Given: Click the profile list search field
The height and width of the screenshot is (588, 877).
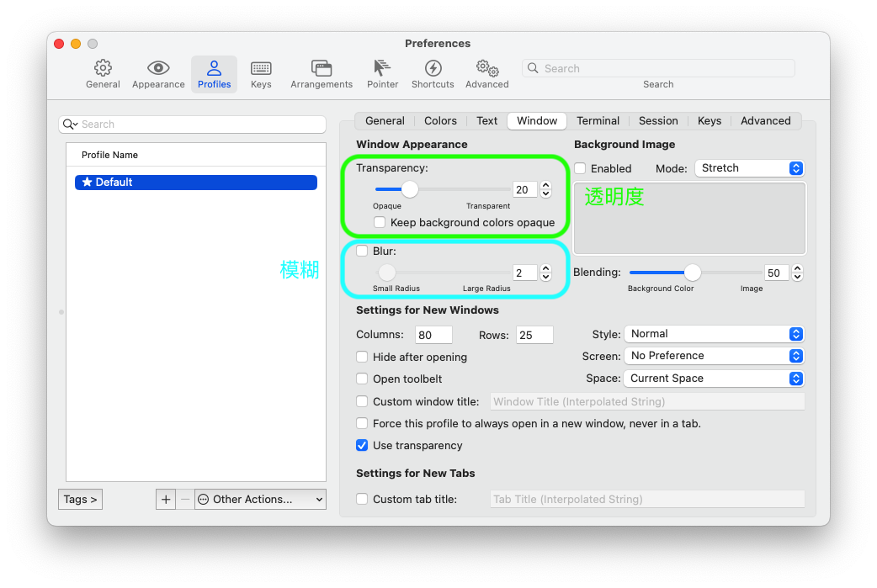Looking at the screenshot, I should 193,124.
